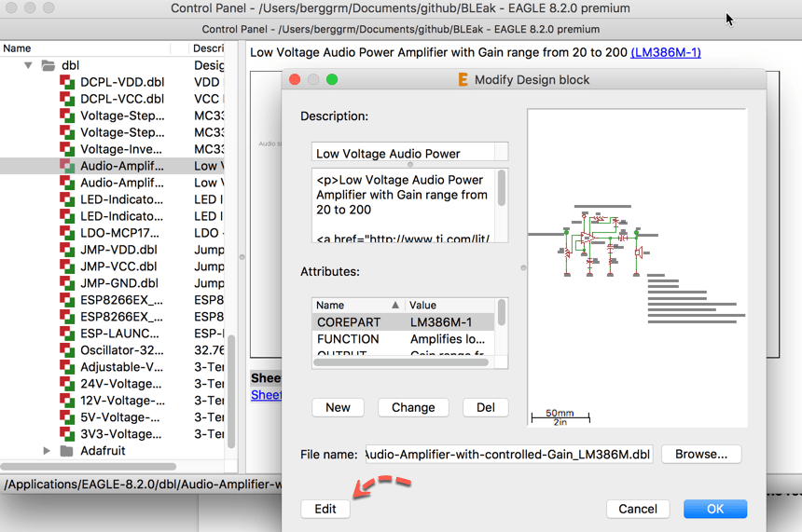The height and width of the screenshot is (532, 802).
Task: Click the JMP-VDD.dbl file icon
Action: (67, 250)
